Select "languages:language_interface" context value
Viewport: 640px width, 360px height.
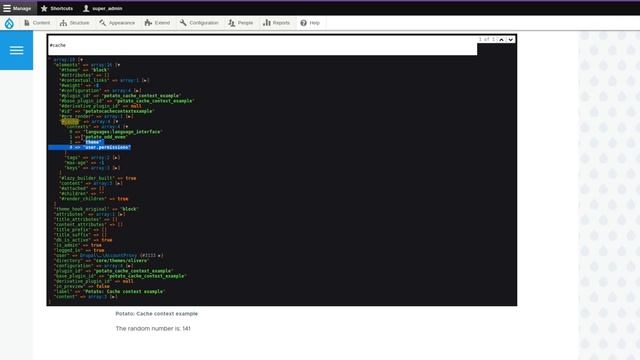click(123, 132)
